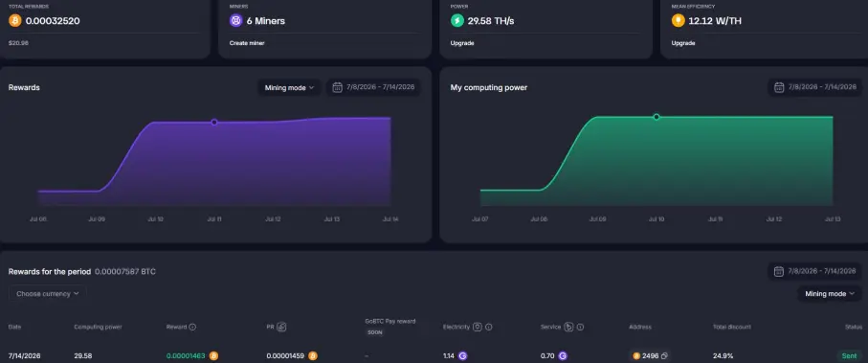This screenshot has height=363, width=868.
Task: Click the icon next to PR column header
Action: click(281, 327)
